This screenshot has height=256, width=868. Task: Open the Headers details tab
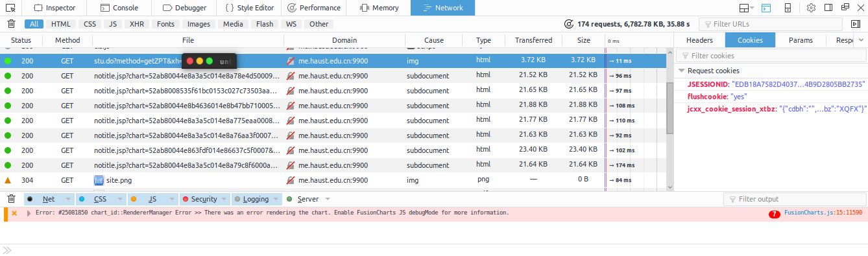click(x=699, y=40)
